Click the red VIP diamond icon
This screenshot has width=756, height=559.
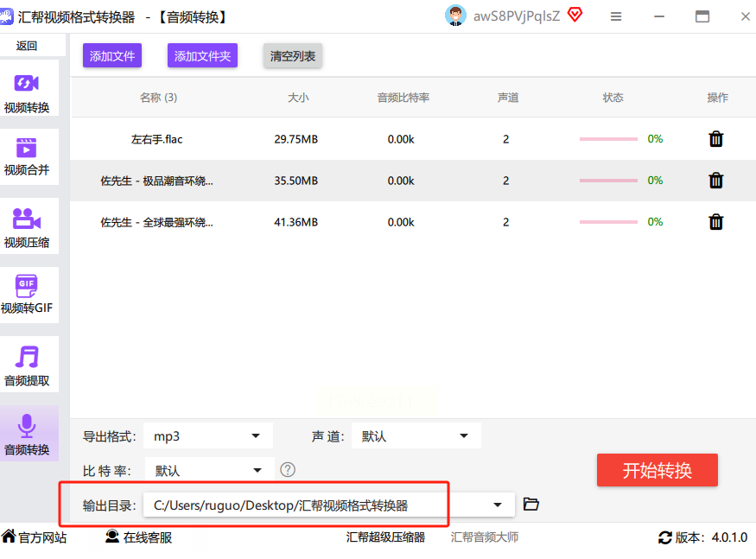[x=575, y=16]
